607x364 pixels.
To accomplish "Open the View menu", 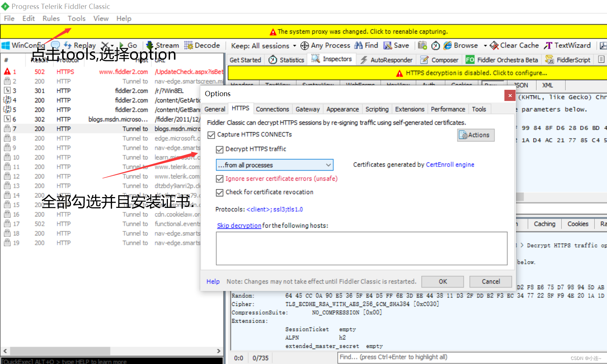I will 101,18.
